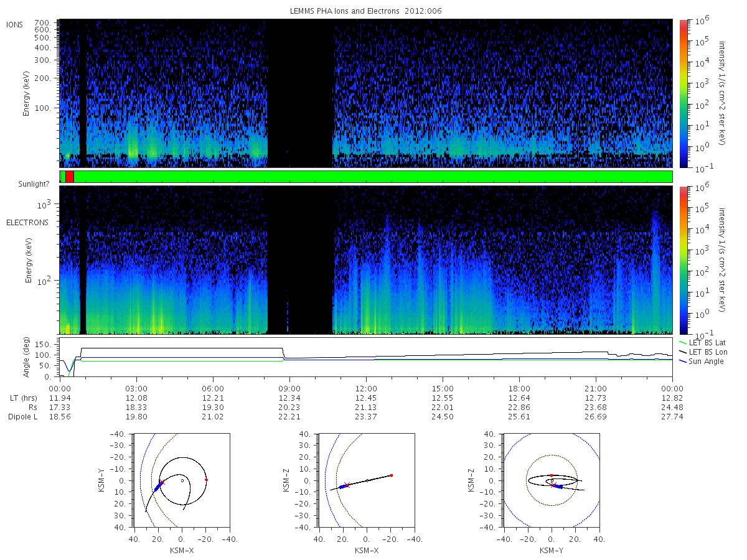Click the green portion of the Sunlight bar
The height and width of the screenshot is (560, 747).
373,177
